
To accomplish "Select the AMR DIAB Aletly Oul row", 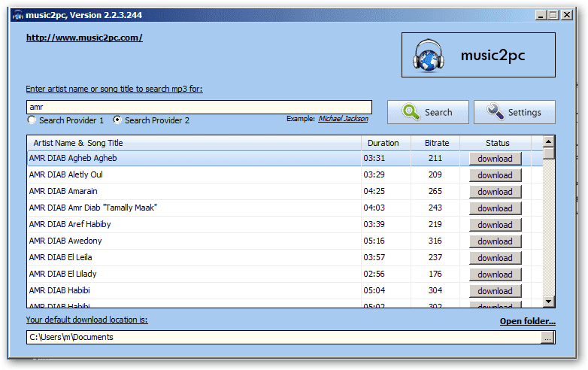I will click(285, 174).
